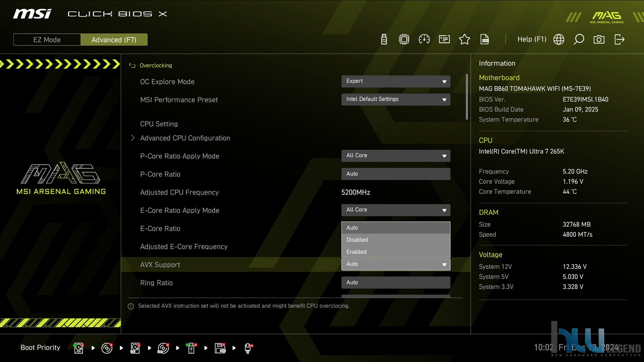Open the Favorites star icon
The width and height of the screenshot is (644, 362).
[465, 39]
